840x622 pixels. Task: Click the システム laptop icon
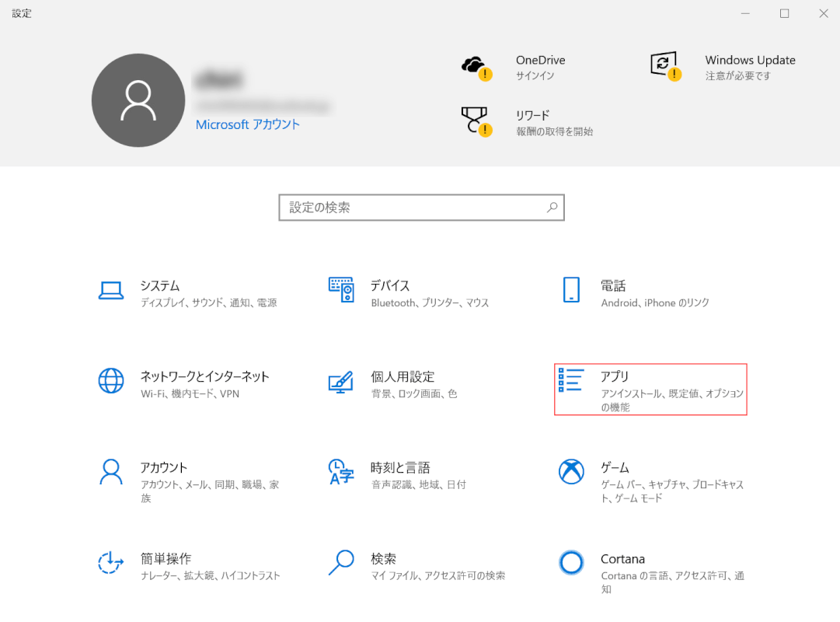(x=111, y=291)
